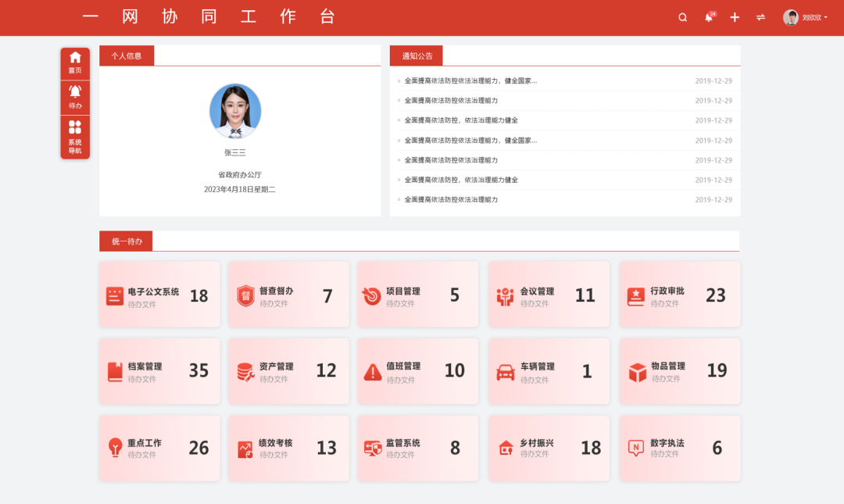844x504 pixels.
Task: Open notifications bell in top bar
Action: 709,17
